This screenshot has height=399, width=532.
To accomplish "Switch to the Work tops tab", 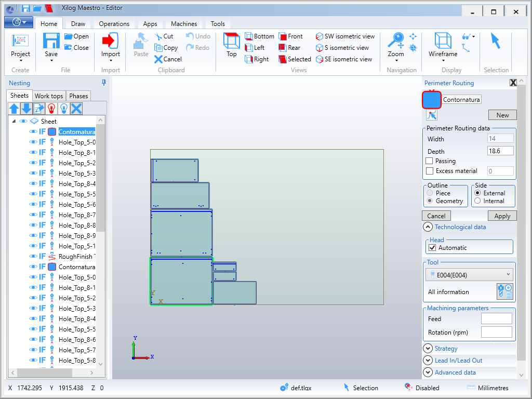I will tap(49, 96).
